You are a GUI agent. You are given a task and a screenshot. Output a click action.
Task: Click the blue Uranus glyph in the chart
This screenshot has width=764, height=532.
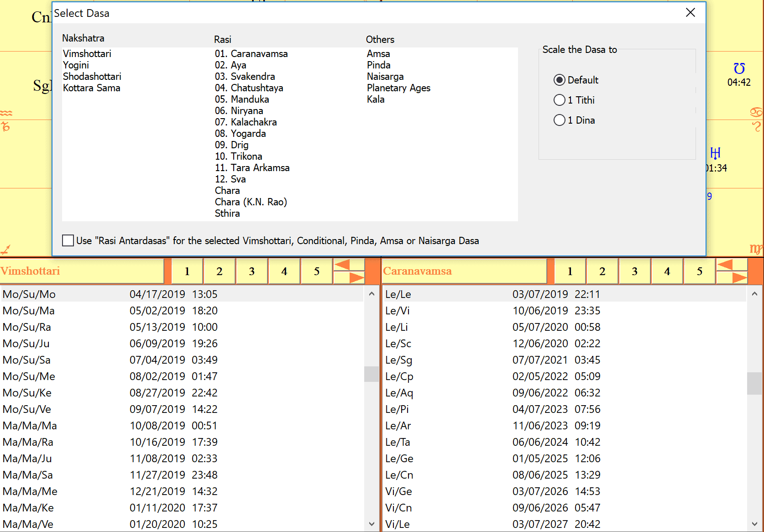tap(715, 153)
